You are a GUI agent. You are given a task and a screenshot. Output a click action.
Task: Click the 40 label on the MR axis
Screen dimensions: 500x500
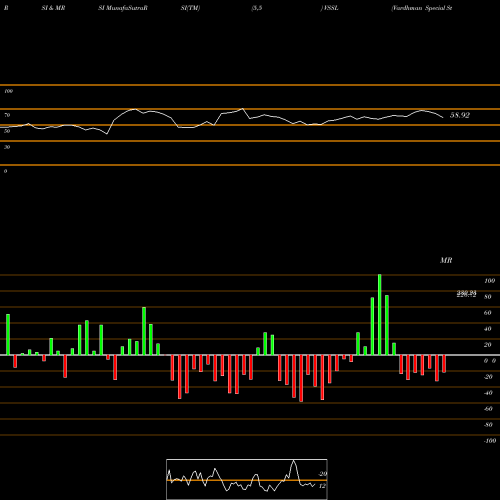tap(488, 329)
